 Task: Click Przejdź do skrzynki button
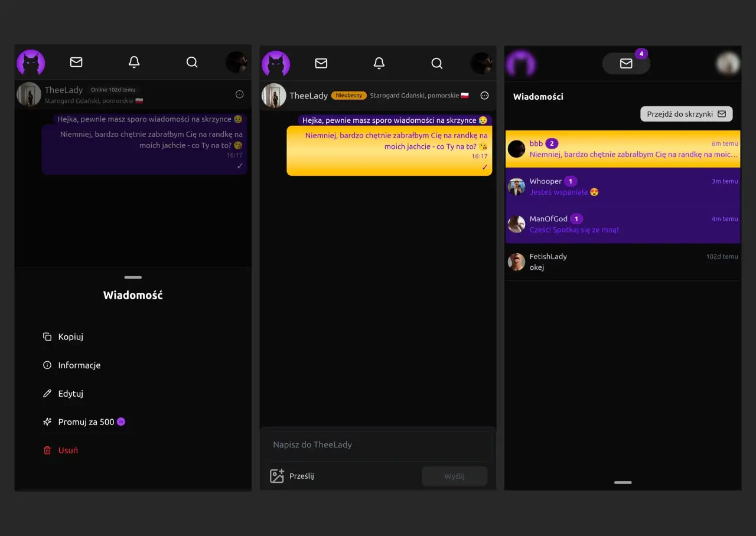coord(686,114)
